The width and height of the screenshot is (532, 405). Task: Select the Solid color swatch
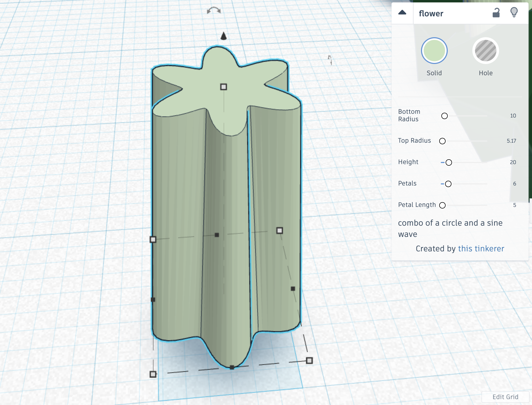pyautogui.click(x=434, y=51)
